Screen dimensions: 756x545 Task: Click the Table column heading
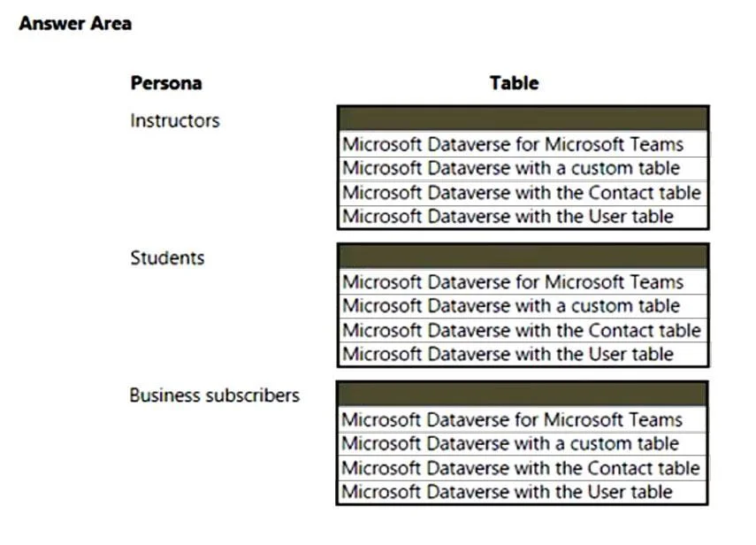click(x=514, y=83)
